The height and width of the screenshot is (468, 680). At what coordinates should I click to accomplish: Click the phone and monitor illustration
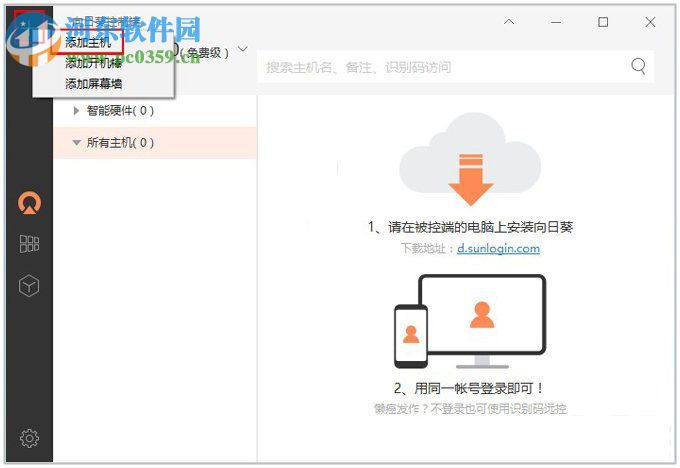pyautogui.click(x=470, y=321)
